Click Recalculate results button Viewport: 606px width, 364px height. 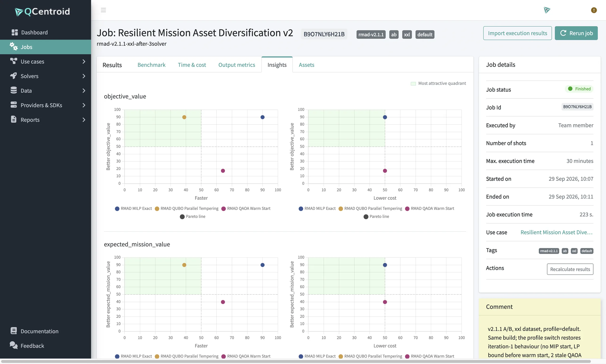click(x=570, y=269)
